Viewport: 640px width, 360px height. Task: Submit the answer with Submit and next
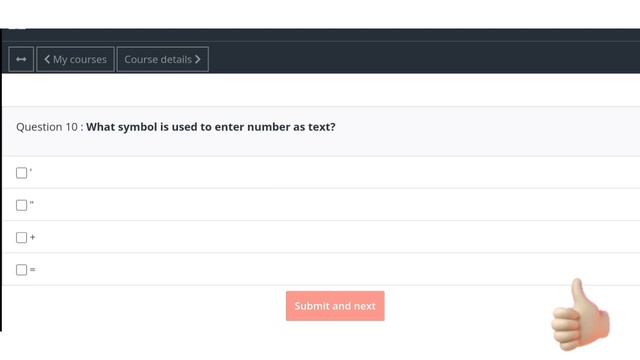(x=335, y=306)
